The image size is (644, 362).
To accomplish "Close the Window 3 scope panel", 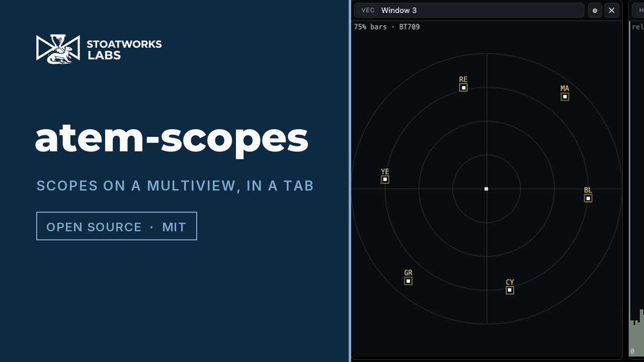I will (x=612, y=11).
